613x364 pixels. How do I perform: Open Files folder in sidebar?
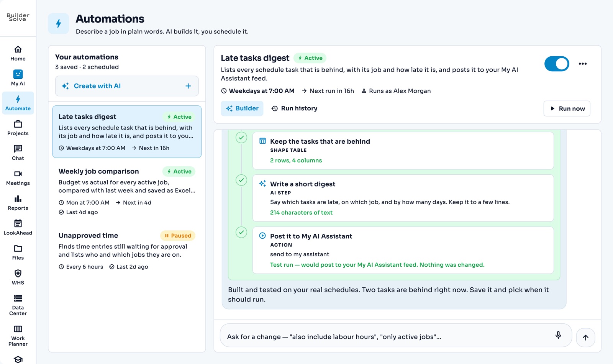18,253
